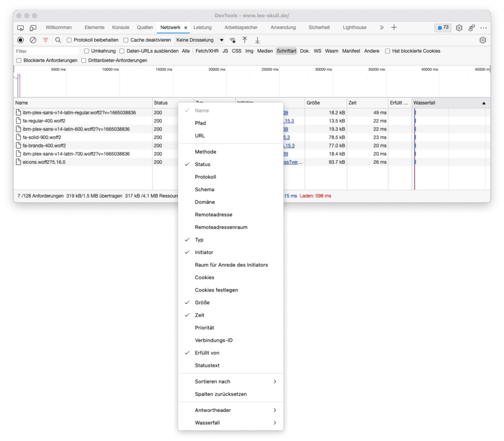This screenshot has width=504, height=441.
Task: Switch to the Leistung panel tab
Action: [203, 27]
